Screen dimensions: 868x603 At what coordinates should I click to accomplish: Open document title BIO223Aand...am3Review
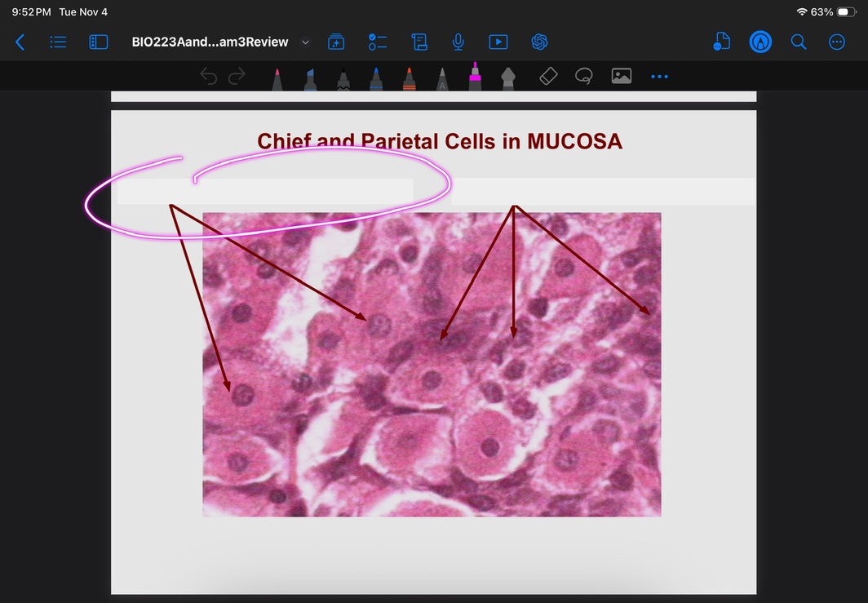pos(210,42)
